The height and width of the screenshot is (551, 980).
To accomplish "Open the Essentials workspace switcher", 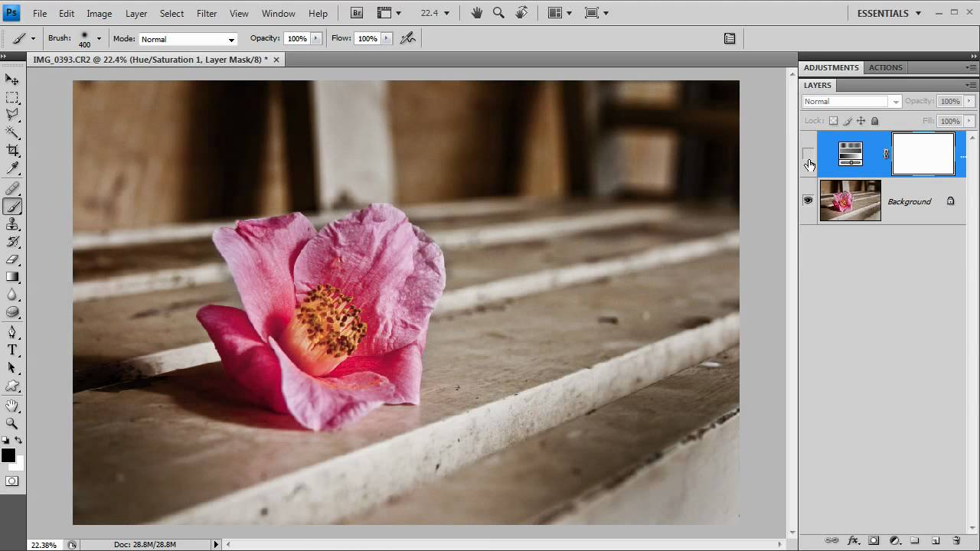I will coord(889,13).
